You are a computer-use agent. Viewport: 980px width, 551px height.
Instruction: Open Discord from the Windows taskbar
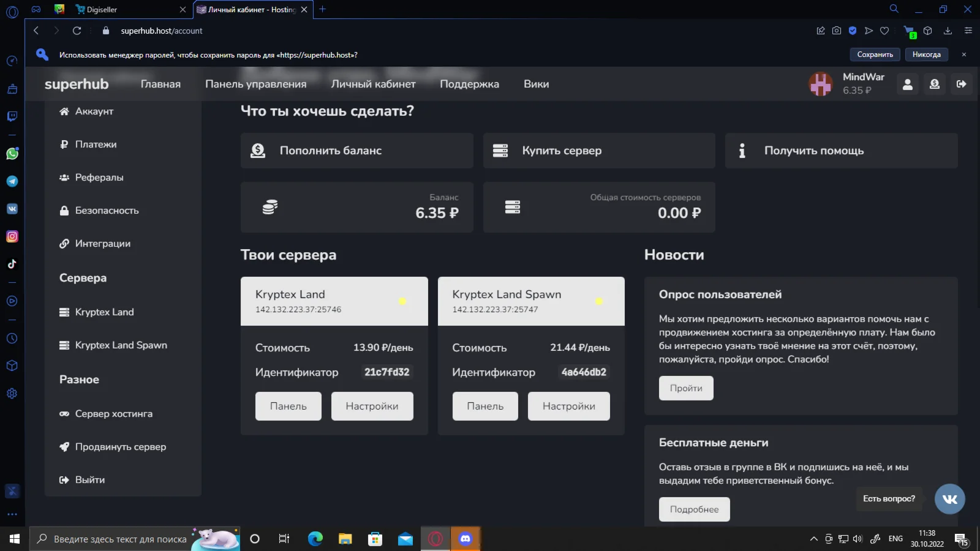click(x=467, y=539)
